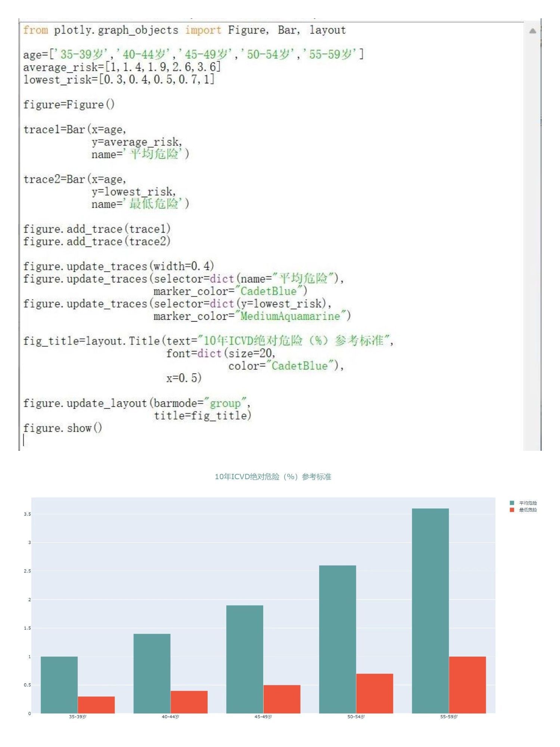The width and height of the screenshot is (560, 747).
Task: Click the 3.5 y-axis tick label
Action: pyautogui.click(x=27, y=514)
